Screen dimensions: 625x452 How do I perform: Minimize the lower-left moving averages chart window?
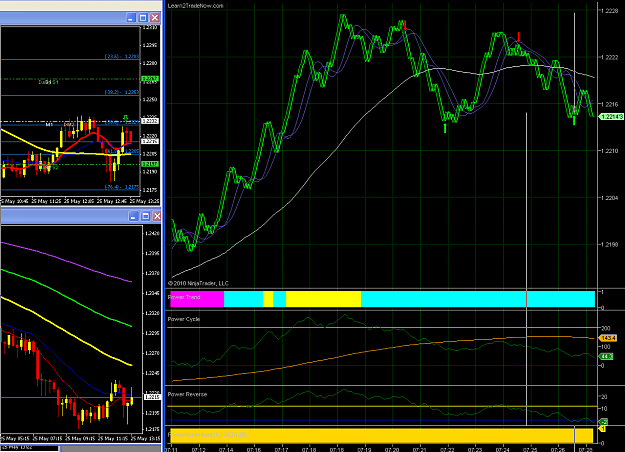[x=133, y=216]
